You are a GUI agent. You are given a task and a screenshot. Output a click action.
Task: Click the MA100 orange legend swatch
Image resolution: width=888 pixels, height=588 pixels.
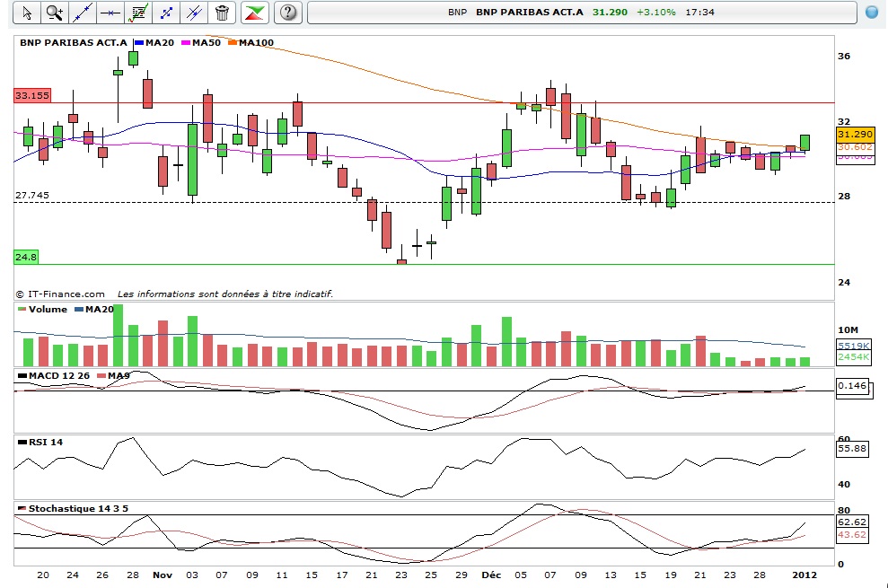pyautogui.click(x=233, y=43)
